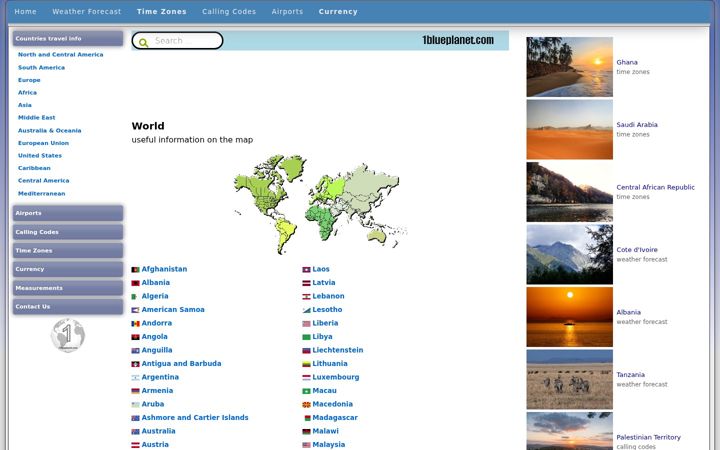The width and height of the screenshot is (720, 450).
Task: Open the Lesotho country link
Action: 327,310
